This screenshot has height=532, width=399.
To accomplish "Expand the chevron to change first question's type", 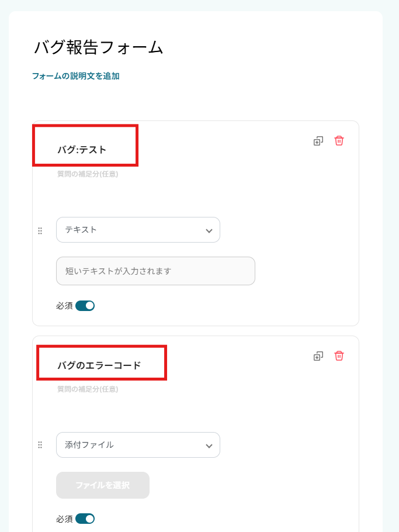I will 209,230.
